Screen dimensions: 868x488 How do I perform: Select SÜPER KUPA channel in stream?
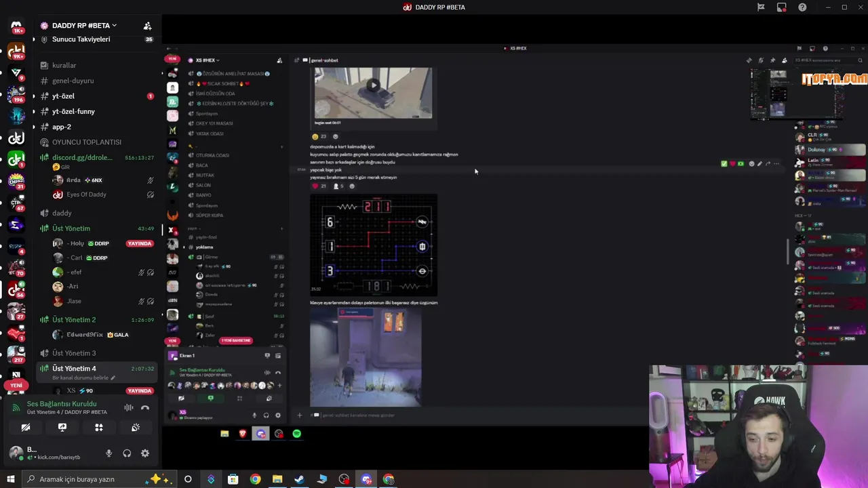click(210, 216)
